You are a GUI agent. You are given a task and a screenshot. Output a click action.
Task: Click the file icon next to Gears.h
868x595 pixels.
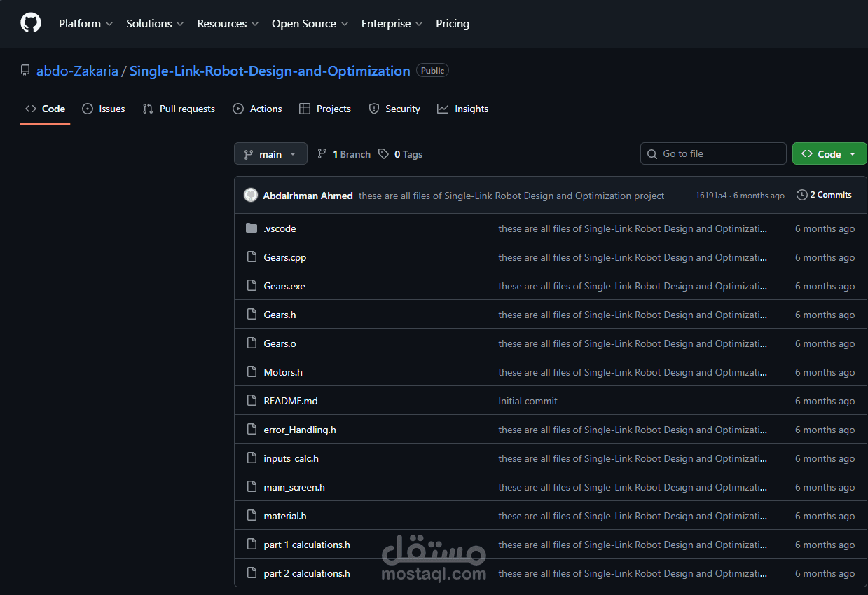click(252, 315)
